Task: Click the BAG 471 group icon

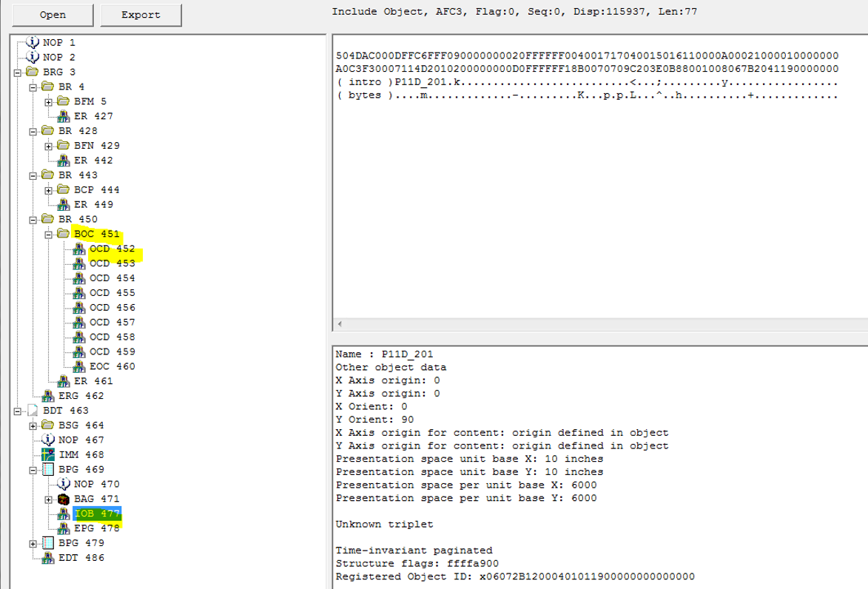Action: click(x=64, y=499)
